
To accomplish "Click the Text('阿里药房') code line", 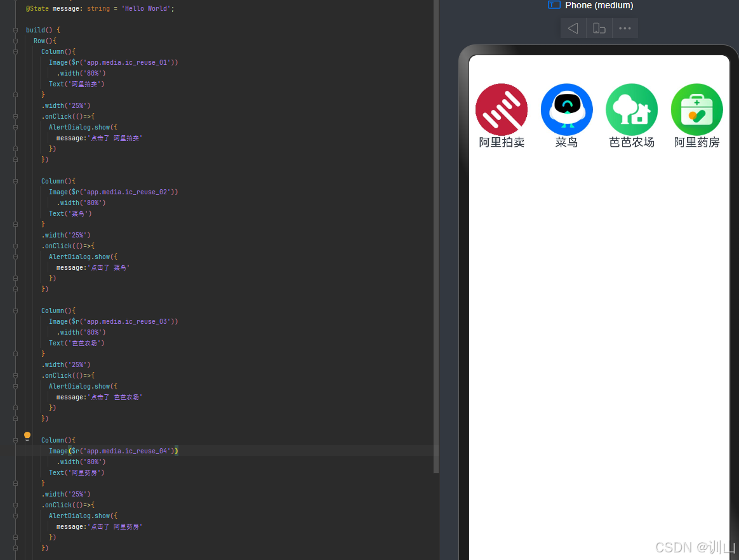I will [x=76, y=473].
